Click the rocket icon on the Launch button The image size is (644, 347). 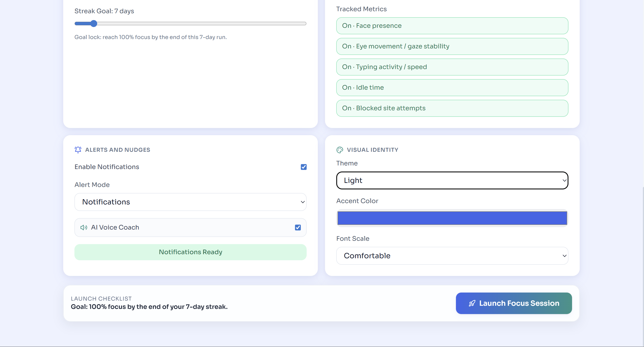click(x=472, y=303)
